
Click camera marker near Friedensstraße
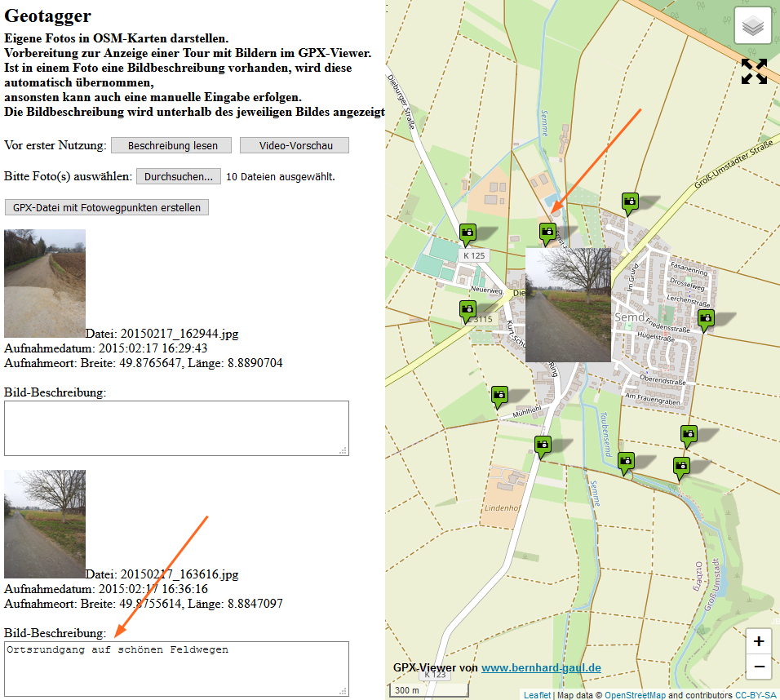[x=706, y=319]
